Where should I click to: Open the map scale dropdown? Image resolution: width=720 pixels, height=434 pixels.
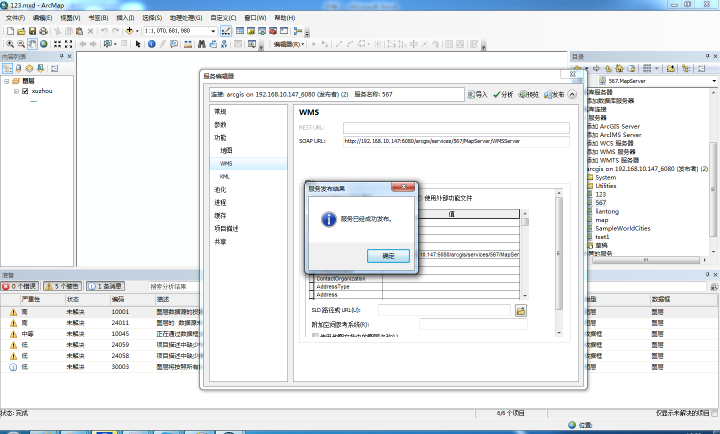click(213, 31)
